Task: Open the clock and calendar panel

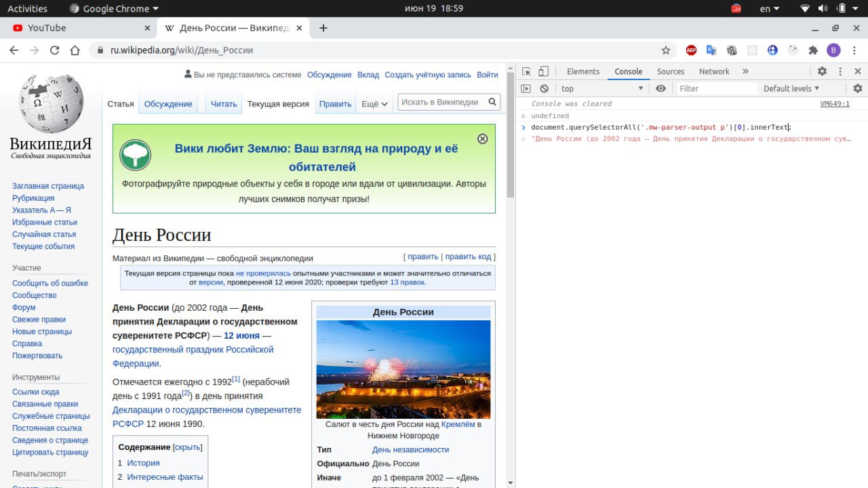Action: coord(434,9)
